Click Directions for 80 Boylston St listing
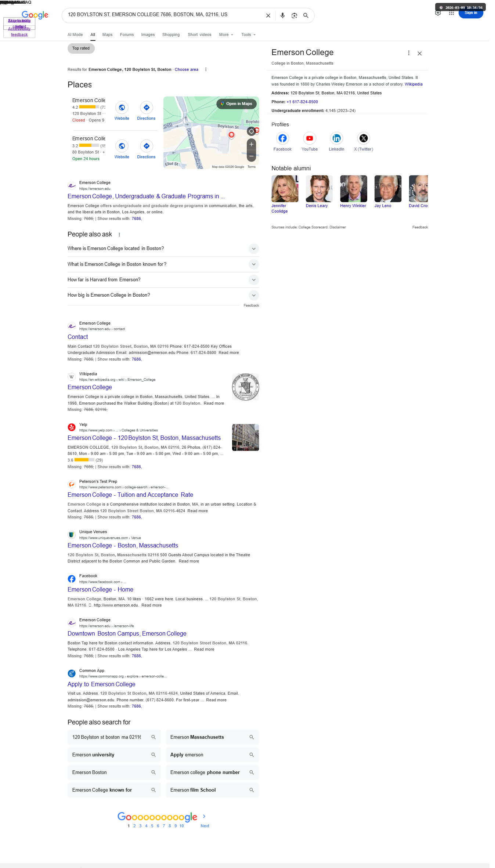495x868 pixels. [146, 150]
